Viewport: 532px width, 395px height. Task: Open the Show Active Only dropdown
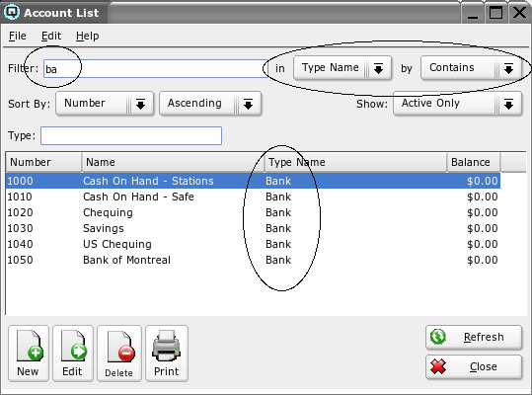coord(457,104)
